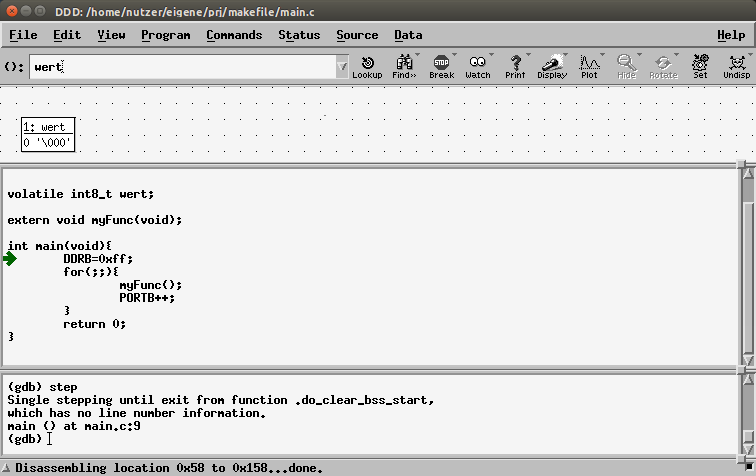756x476 pixels.
Task: Open the File menu
Action: [23, 35]
